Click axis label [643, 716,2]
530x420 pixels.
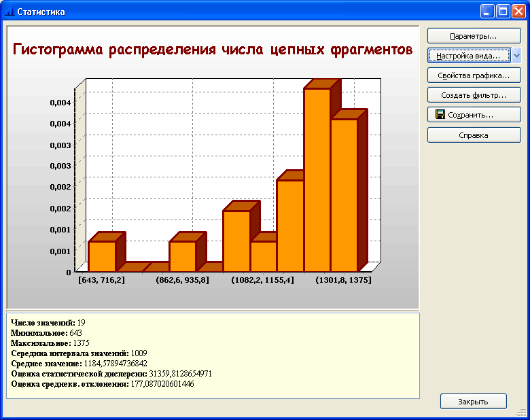click(101, 280)
